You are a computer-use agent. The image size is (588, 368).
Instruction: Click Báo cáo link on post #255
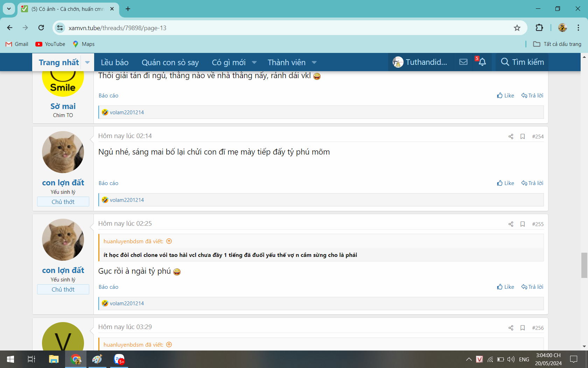pyautogui.click(x=108, y=287)
